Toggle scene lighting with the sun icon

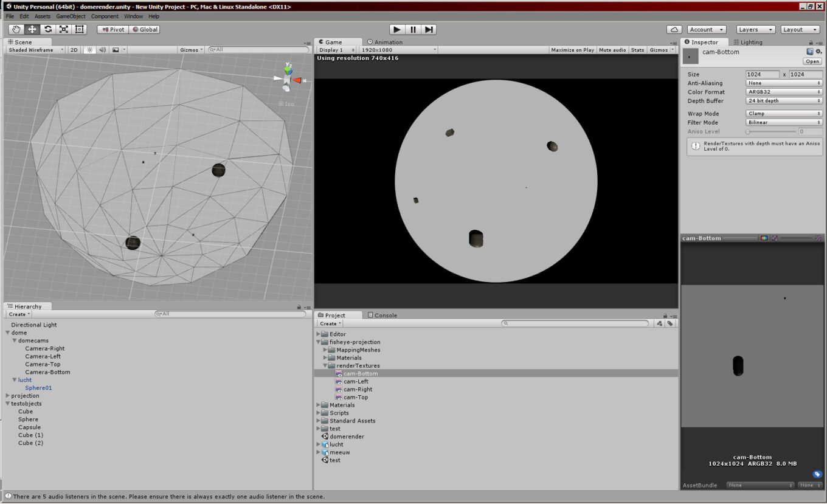coord(90,50)
